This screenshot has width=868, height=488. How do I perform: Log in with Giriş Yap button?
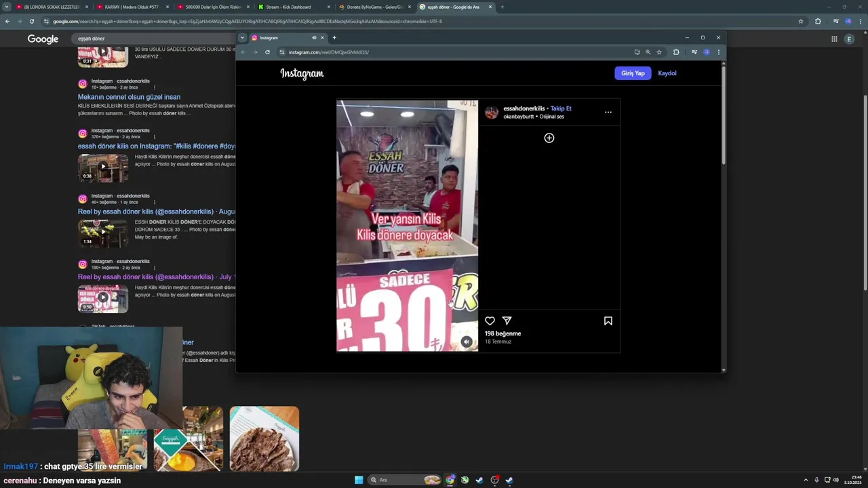(x=633, y=73)
